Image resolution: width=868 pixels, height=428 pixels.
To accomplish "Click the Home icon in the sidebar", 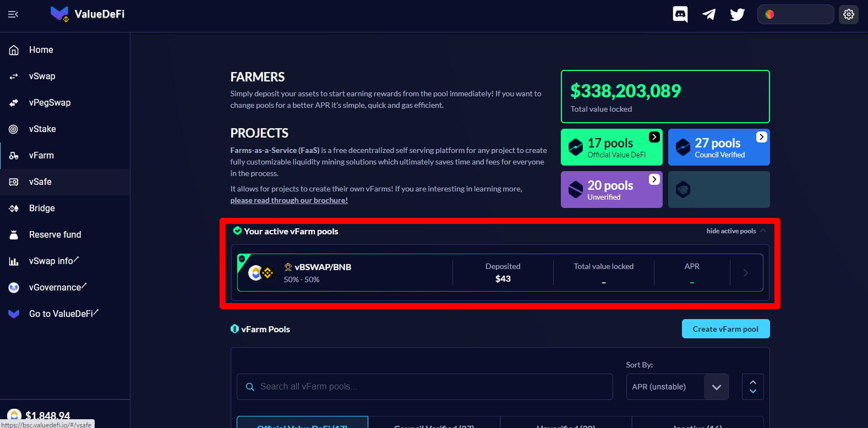I will [x=14, y=50].
